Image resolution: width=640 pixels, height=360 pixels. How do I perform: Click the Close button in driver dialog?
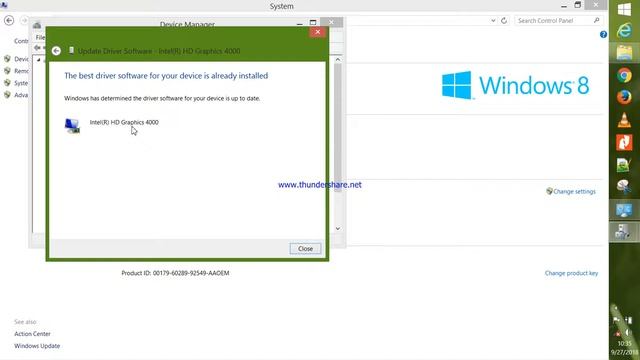point(305,249)
